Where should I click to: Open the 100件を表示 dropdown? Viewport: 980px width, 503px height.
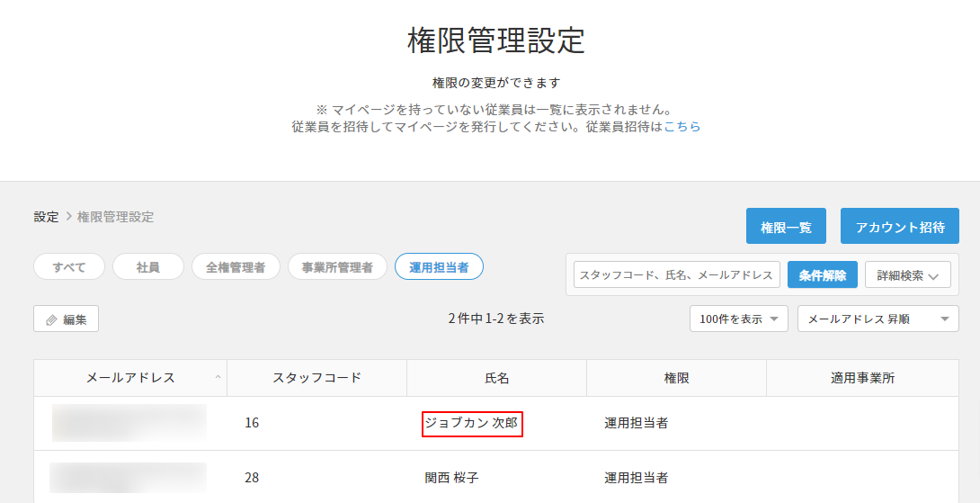tap(738, 319)
